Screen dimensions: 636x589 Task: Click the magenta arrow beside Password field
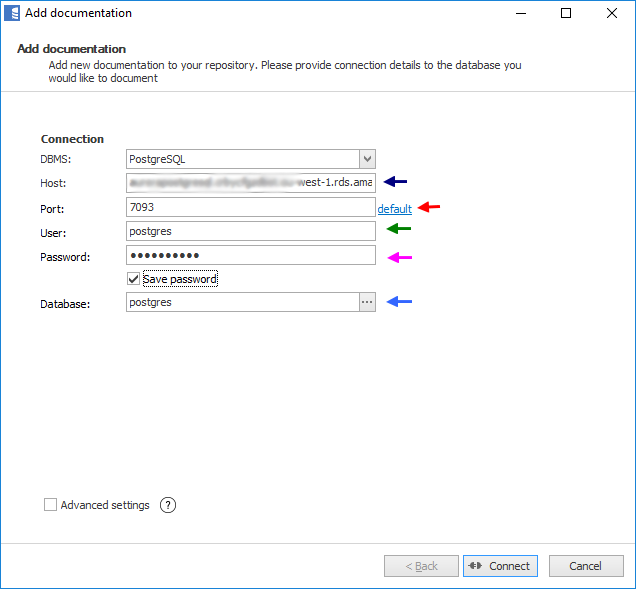coord(400,257)
